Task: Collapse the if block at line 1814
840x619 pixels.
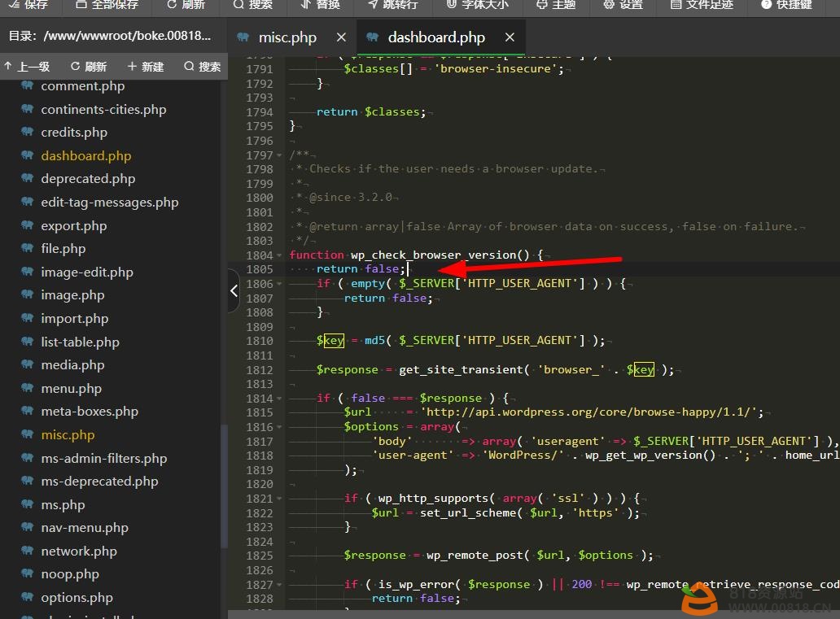Action: click(x=279, y=399)
